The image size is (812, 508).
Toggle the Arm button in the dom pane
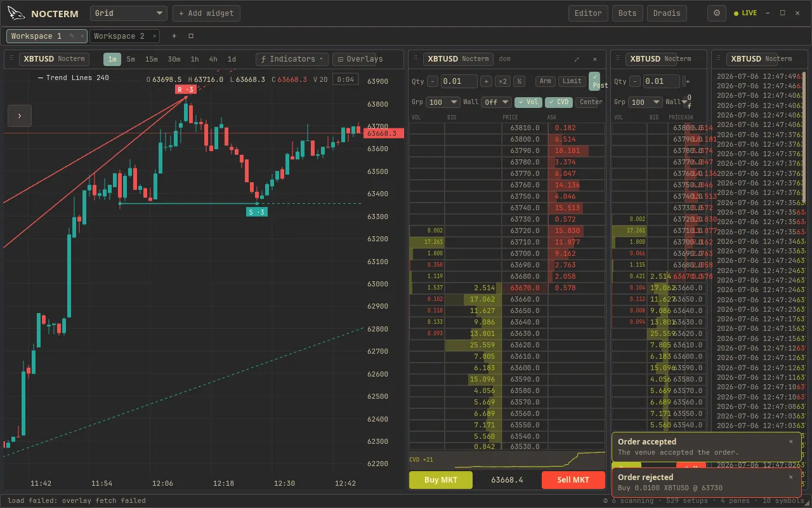[545, 81]
